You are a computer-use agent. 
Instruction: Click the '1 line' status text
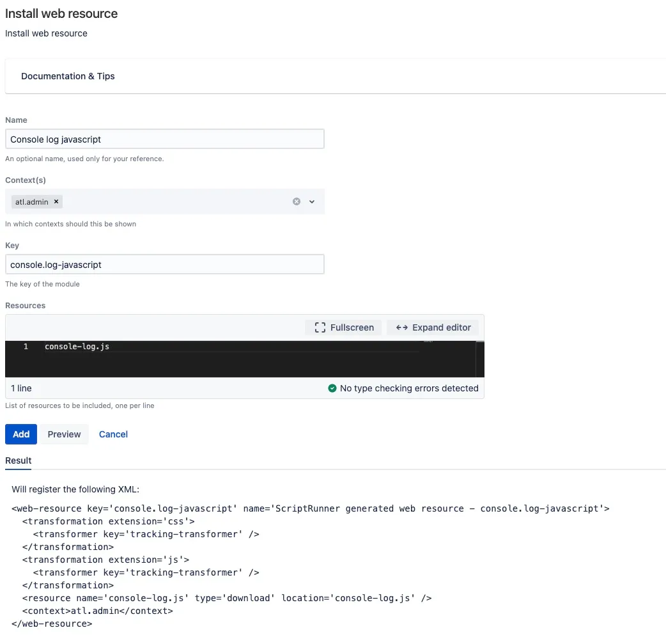[x=21, y=388]
